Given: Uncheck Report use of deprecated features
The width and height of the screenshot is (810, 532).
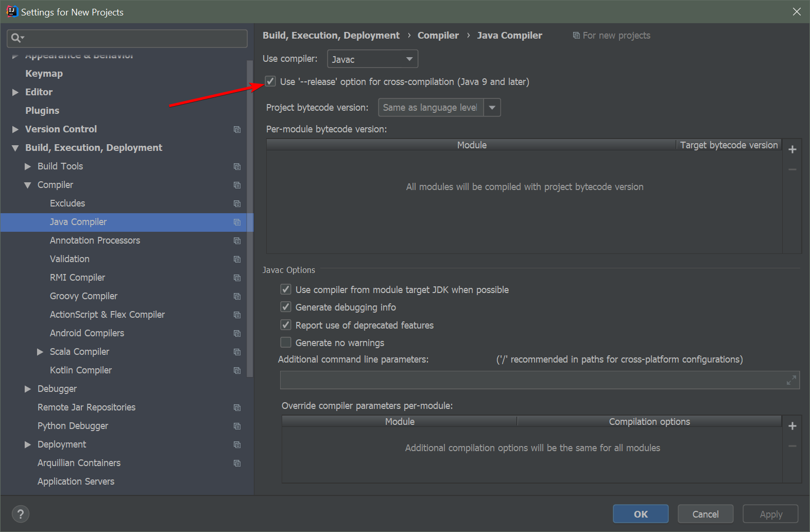Looking at the screenshot, I should coord(286,325).
